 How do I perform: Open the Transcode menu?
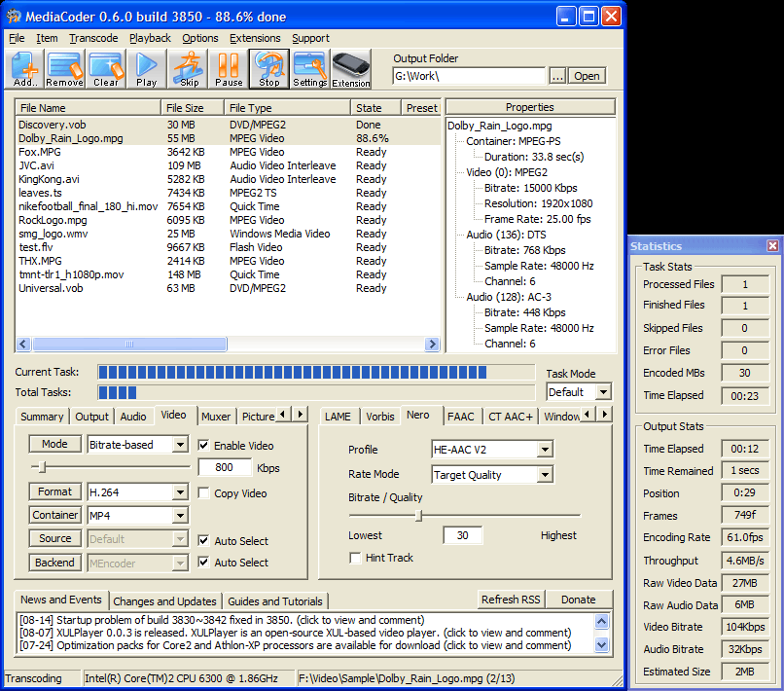pyautogui.click(x=93, y=38)
